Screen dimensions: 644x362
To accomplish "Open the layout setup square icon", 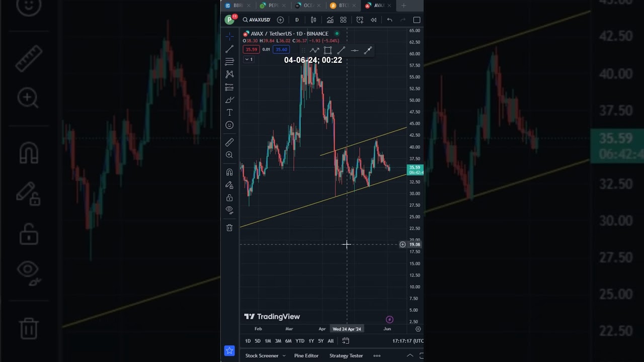I will (x=417, y=20).
